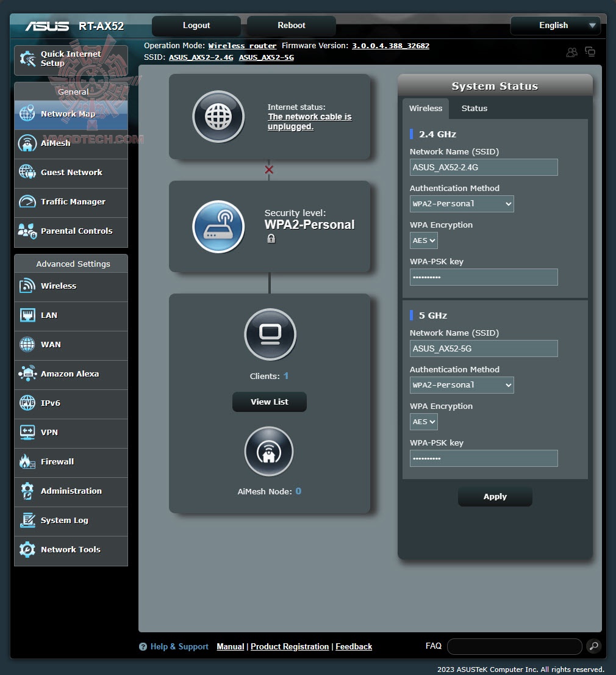Viewport: 616px width, 675px height.
Task: Click the Firewall flame icon
Action: click(27, 461)
